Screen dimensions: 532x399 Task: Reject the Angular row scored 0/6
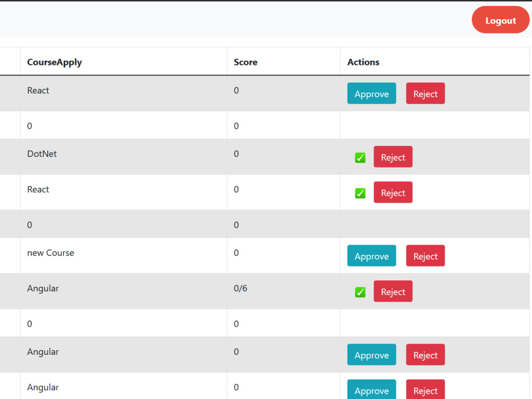pyautogui.click(x=393, y=291)
